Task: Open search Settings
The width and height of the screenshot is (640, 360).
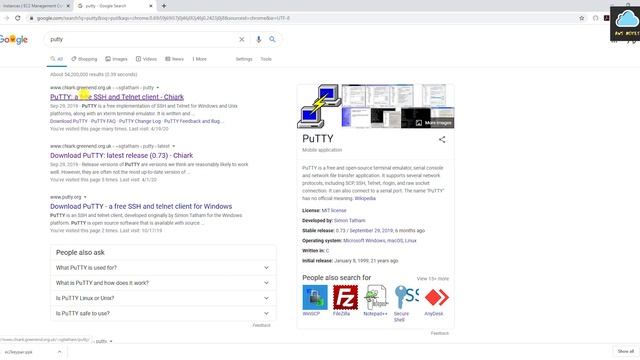Action: (244, 59)
